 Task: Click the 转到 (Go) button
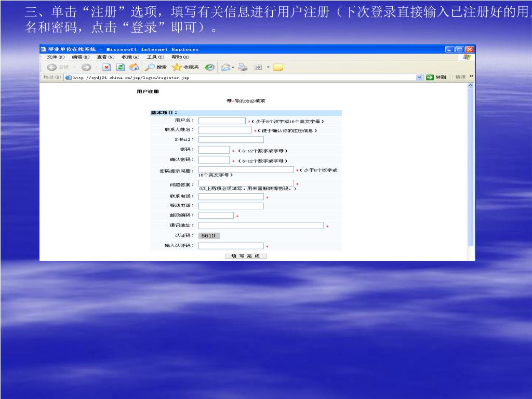click(x=436, y=77)
